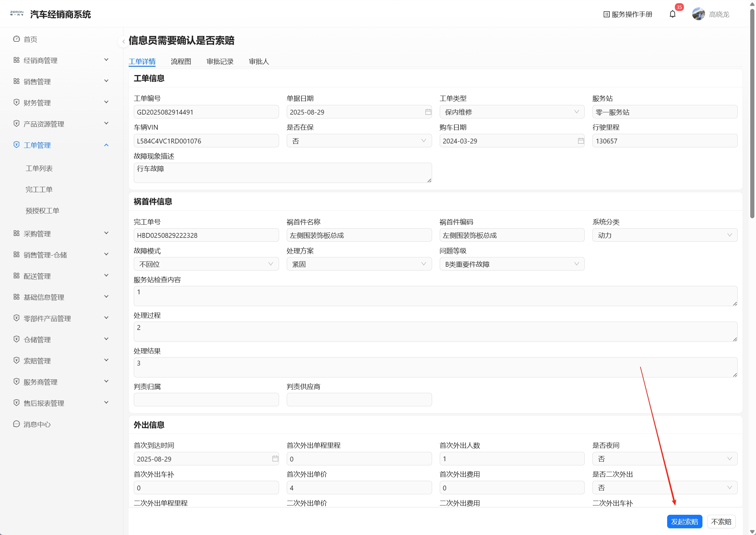The image size is (756, 535).
Task: Open the 是否二次外出 dropdown
Action: pyautogui.click(x=665, y=488)
